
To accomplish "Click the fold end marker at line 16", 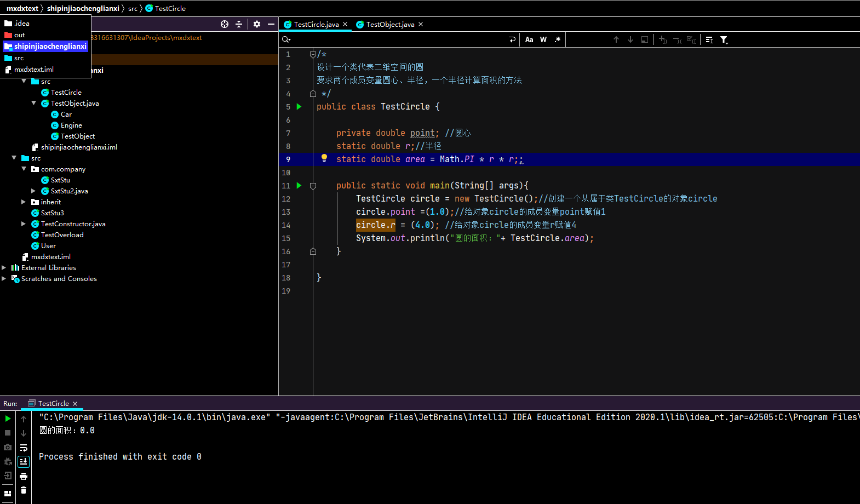I will point(313,251).
